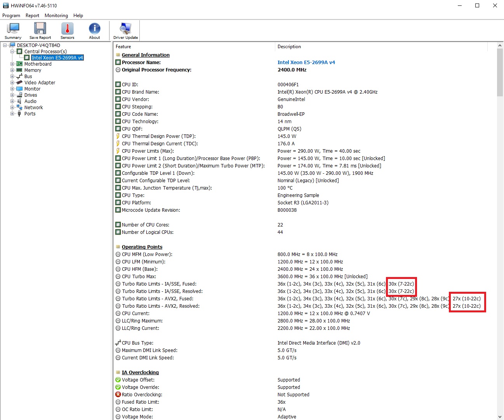Select the CPU Code Name row label

pos(140,114)
